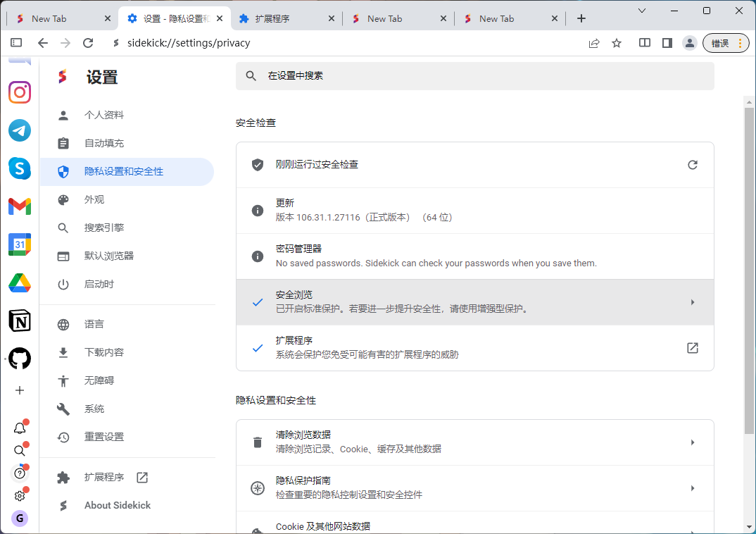Close the 设置 tab
Image resolution: width=756 pixels, height=534 pixels.
tap(220, 18)
